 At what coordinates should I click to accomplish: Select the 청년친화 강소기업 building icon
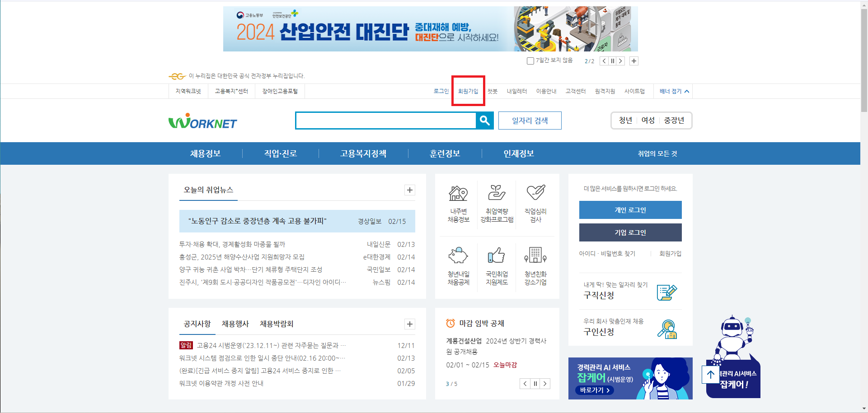point(536,255)
